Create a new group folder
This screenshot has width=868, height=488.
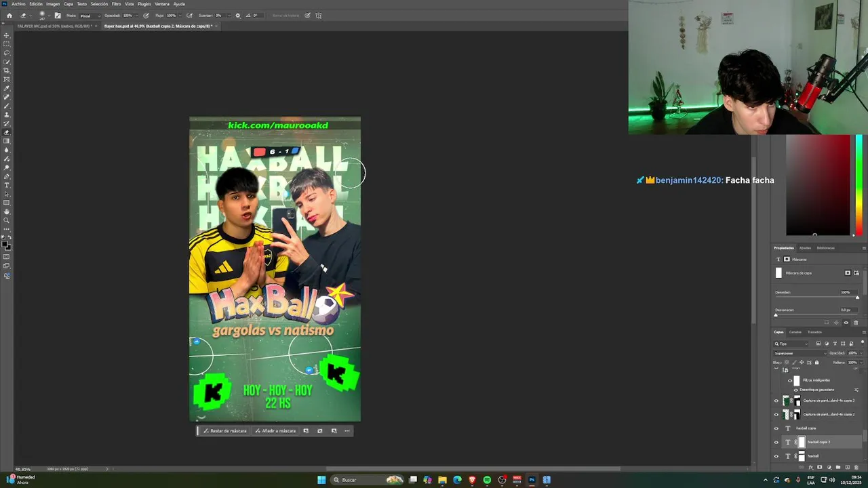click(837, 467)
